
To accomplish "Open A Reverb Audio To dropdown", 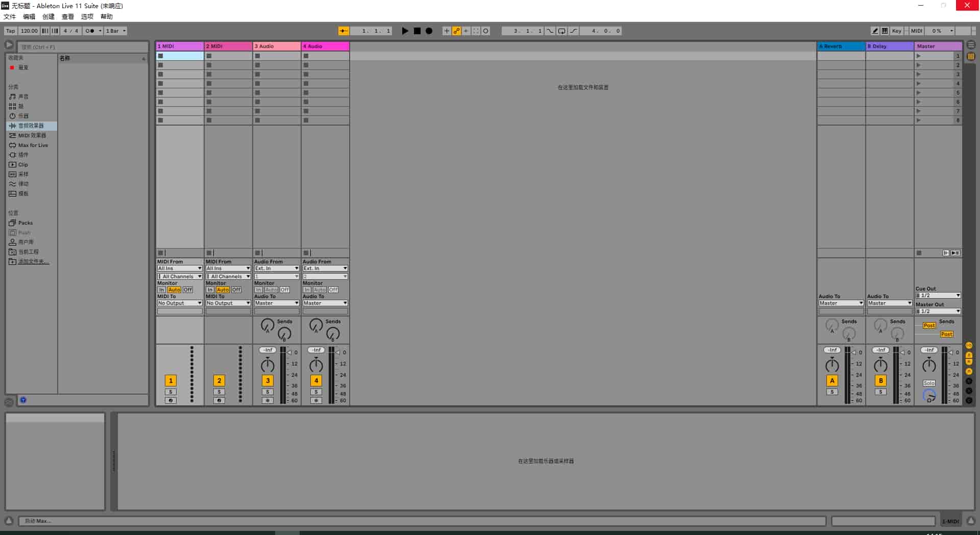I will point(841,303).
